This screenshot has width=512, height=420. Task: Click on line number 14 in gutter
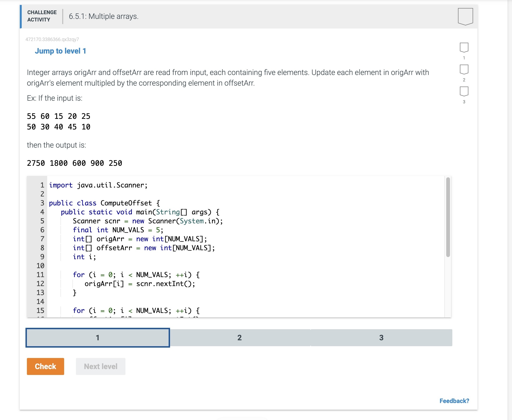click(40, 301)
